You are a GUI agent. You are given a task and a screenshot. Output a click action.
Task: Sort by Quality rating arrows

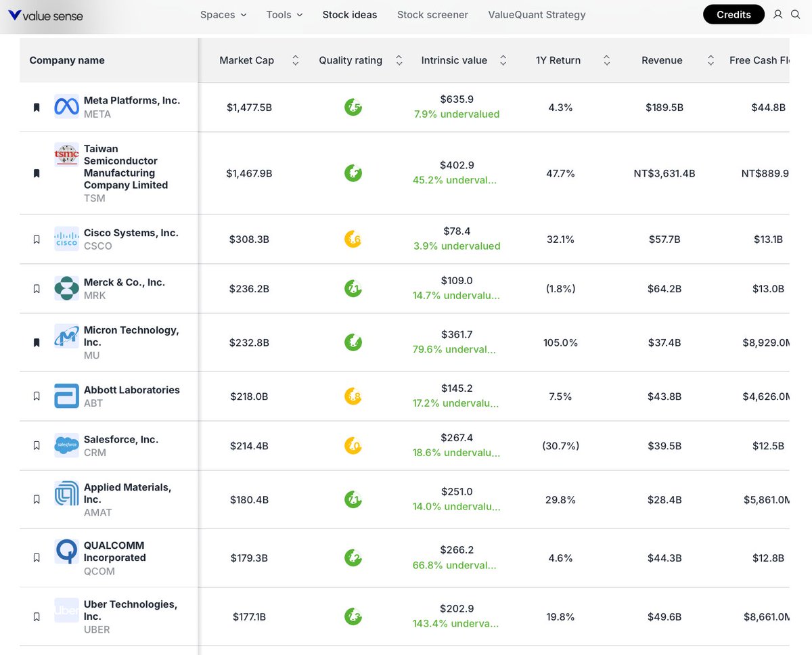coord(399,60)
